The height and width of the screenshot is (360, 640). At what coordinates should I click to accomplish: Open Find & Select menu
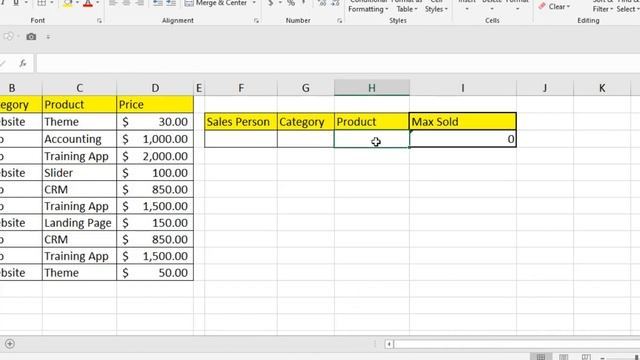coord(628,6)
